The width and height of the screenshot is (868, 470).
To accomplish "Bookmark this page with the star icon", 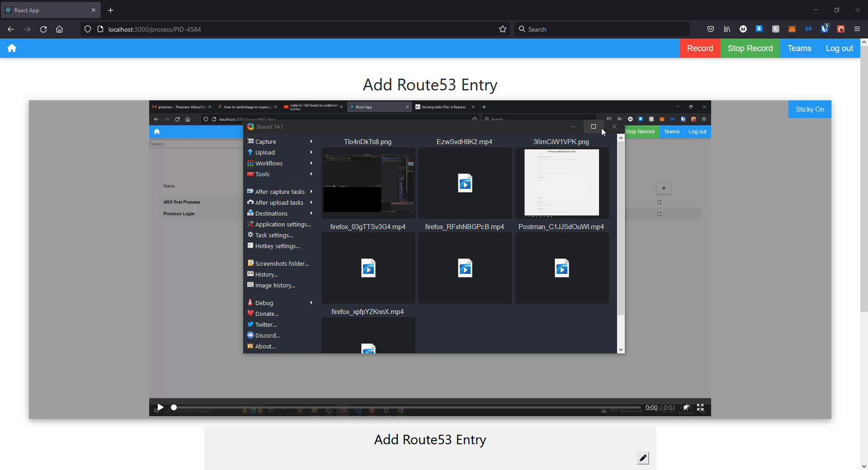I will tap(503, 29).
